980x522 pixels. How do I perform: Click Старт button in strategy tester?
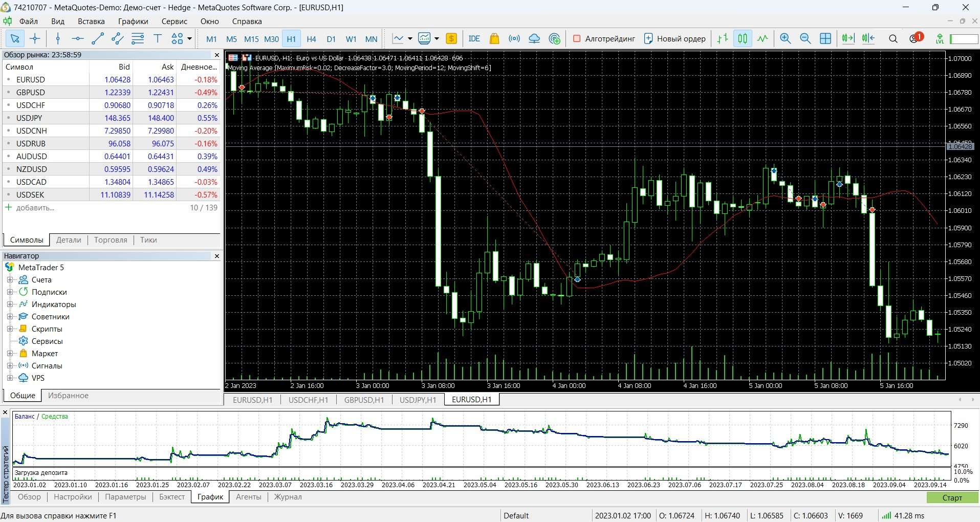(x=952, y=497)
